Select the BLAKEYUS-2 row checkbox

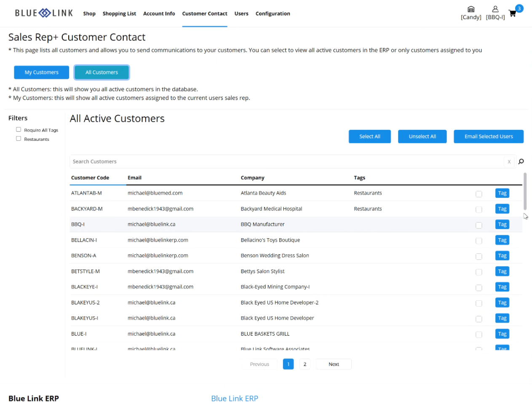pyautogui.click(x=479, y=303)
